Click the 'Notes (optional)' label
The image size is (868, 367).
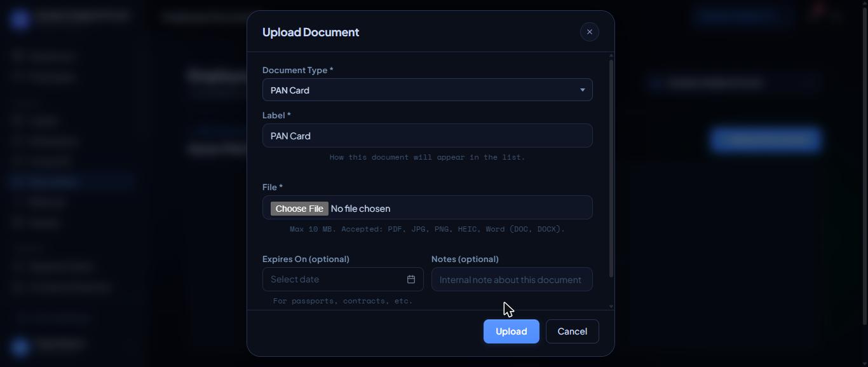pos(465,259)
